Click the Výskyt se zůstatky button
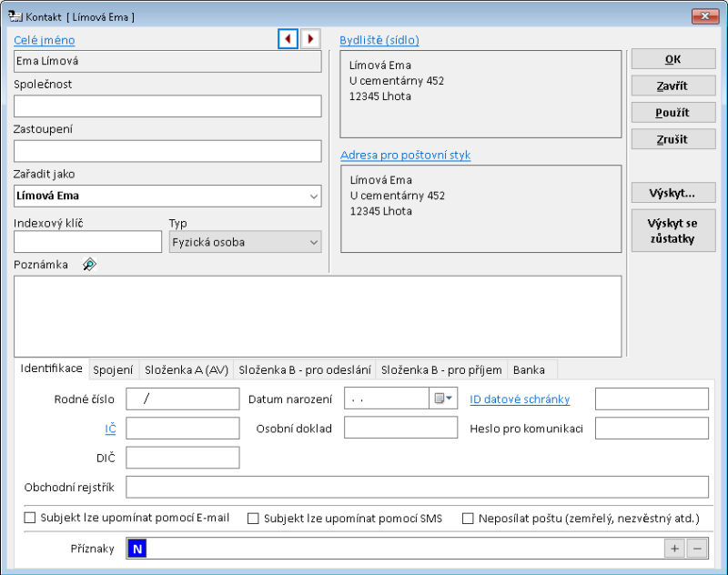 tap(672, 229)
